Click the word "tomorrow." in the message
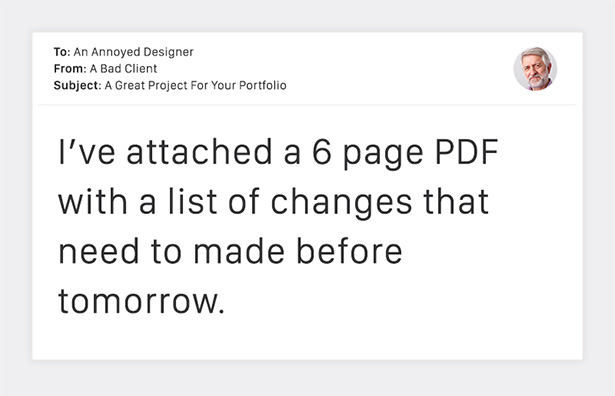Image resolution: width=615 pixels, height=396 pixels. click(x=142, y=301)
